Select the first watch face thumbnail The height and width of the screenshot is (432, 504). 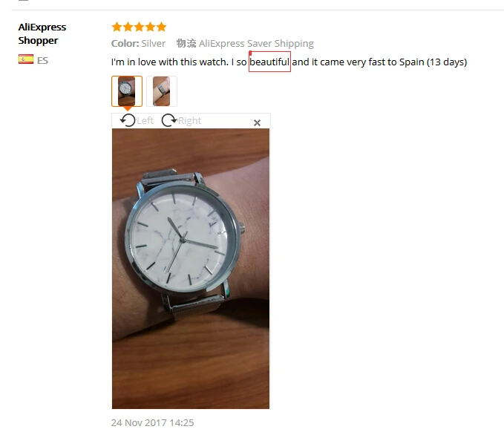(127, 91)
